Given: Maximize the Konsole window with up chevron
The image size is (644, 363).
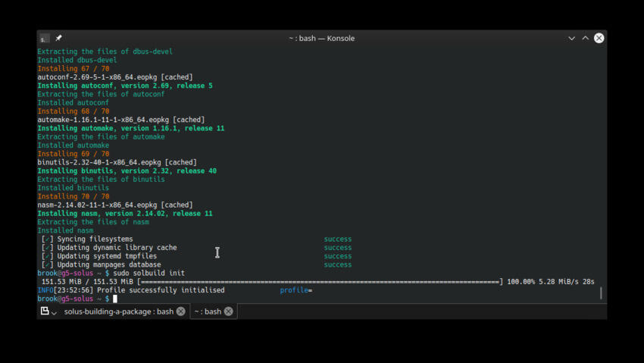Looking at the screenshot, I should [585, 38].
